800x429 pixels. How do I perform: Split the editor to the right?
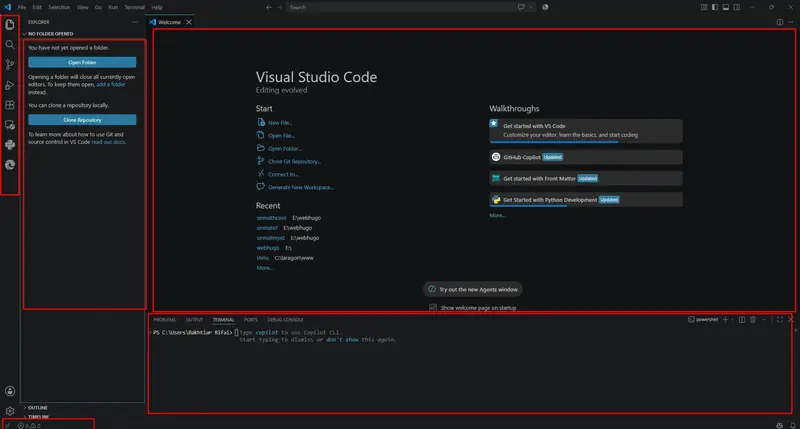click(x=780, y=22)
